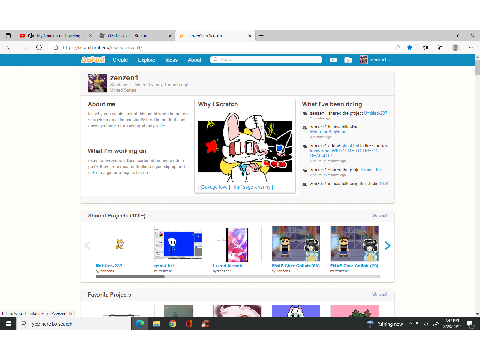This screenshot has height=360, width=480.
Task: Open the account avatar in navbar
Action: pos(364,60)
